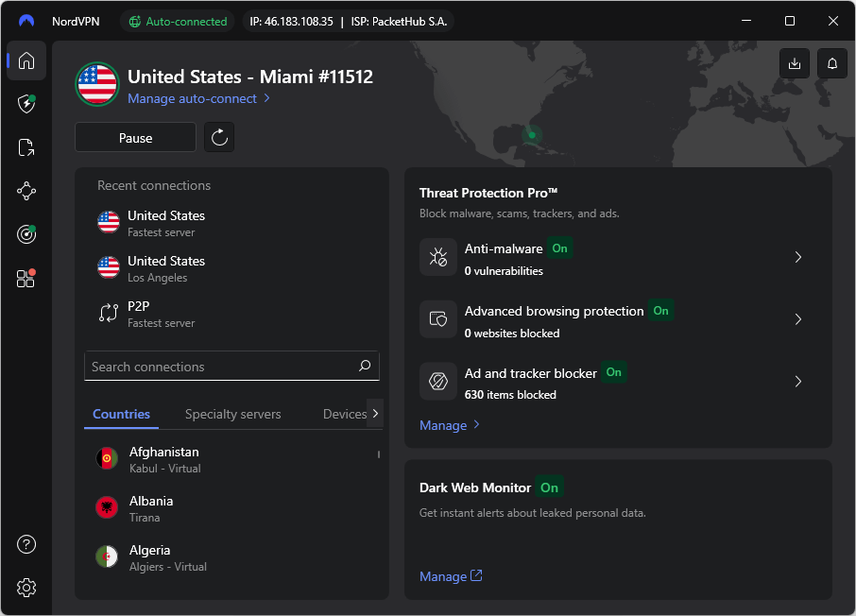856x616 pixels.
Task: Select the Meshnet nodes icon in the sidebar
Action: click(x=26, y=191)
